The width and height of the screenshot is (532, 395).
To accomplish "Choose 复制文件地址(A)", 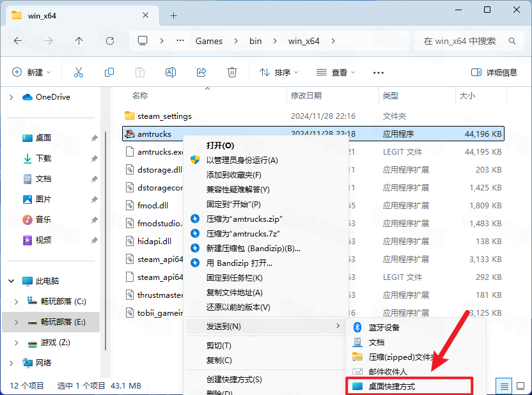I will (266, 293).
